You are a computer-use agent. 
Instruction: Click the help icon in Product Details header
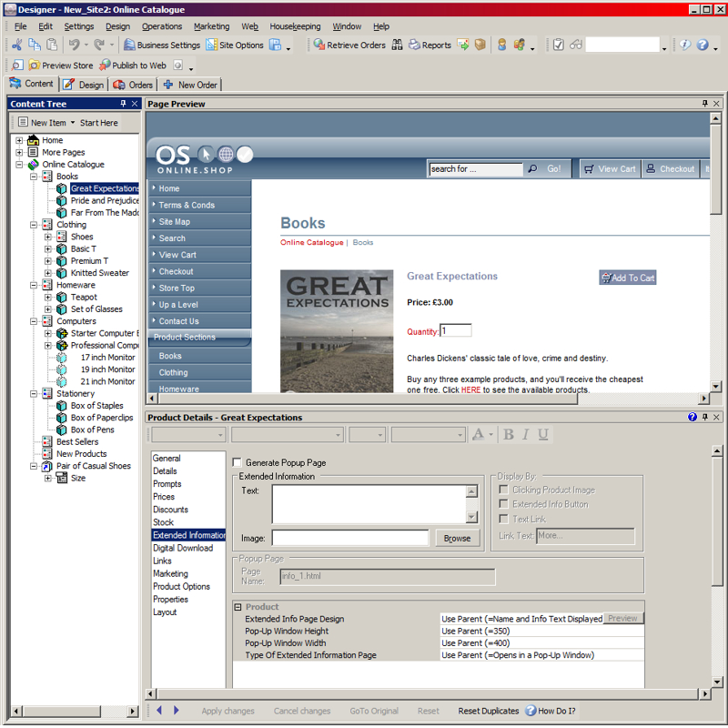pos(693,417)
